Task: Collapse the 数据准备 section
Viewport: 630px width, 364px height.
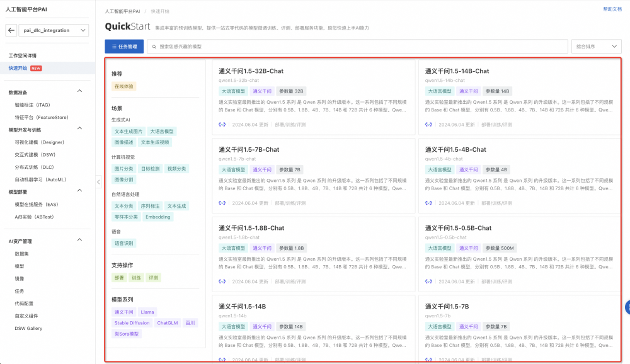Action: point(79,91)
